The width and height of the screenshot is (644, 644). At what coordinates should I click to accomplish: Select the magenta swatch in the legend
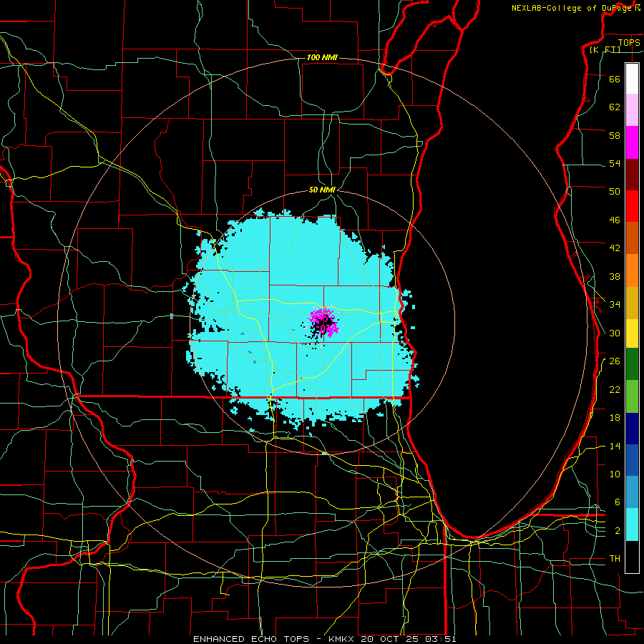point(632,142)
